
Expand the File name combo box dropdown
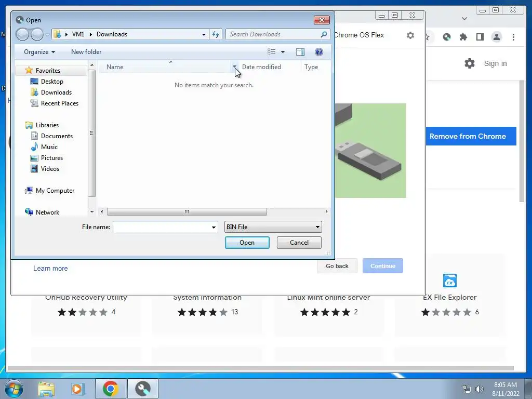[214, 227]
